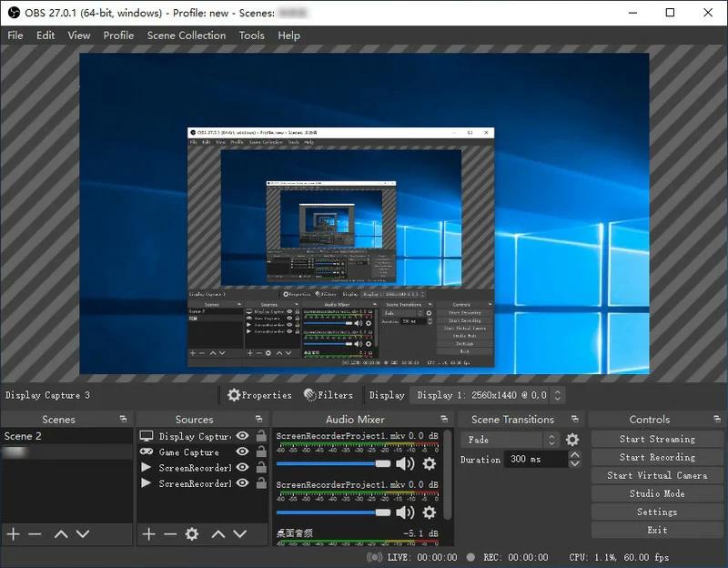The width and height of the screenshot is (728, 568).
Task: Mute ScreenRecorderProject1.mkv via the speaker icon
Action: click(403, 462)
